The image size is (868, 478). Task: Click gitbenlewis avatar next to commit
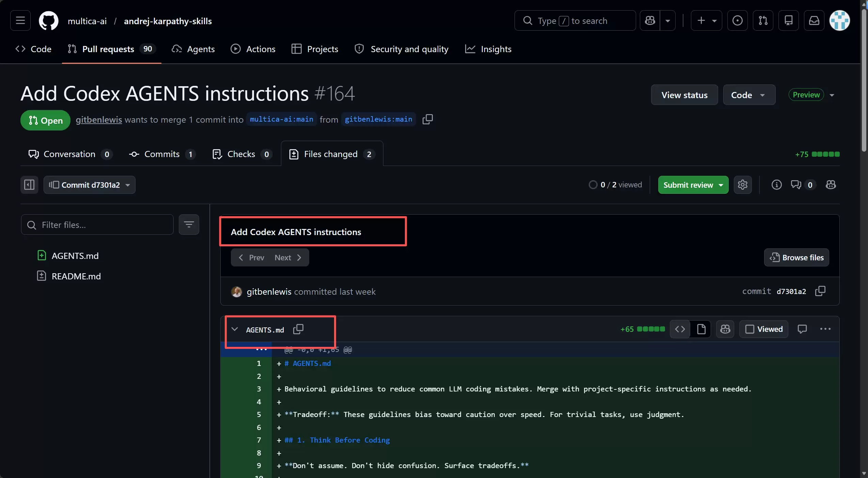click(237, 292)
